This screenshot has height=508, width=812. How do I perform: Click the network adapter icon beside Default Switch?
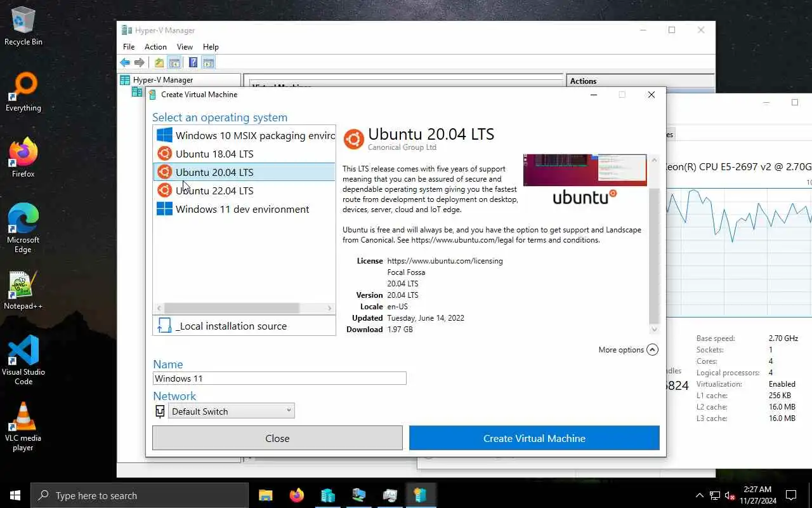[x=160, y=411]
